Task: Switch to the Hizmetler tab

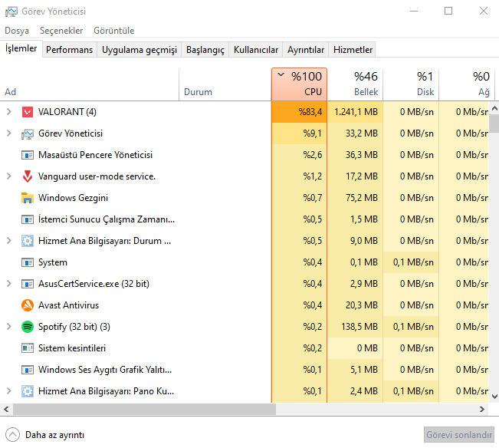Action: point(353,50)
